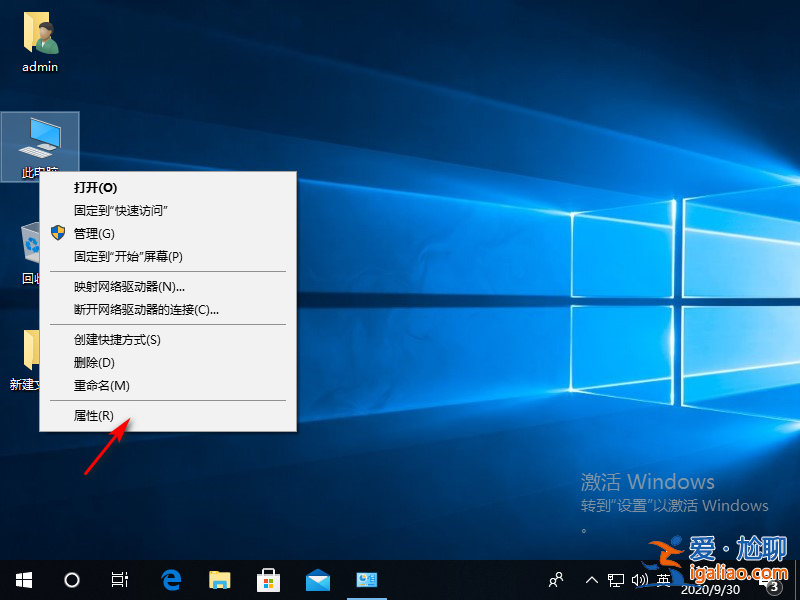Expand hidden icons in the system tray
The height and width of the screenshot is (600, 800).
592,579
